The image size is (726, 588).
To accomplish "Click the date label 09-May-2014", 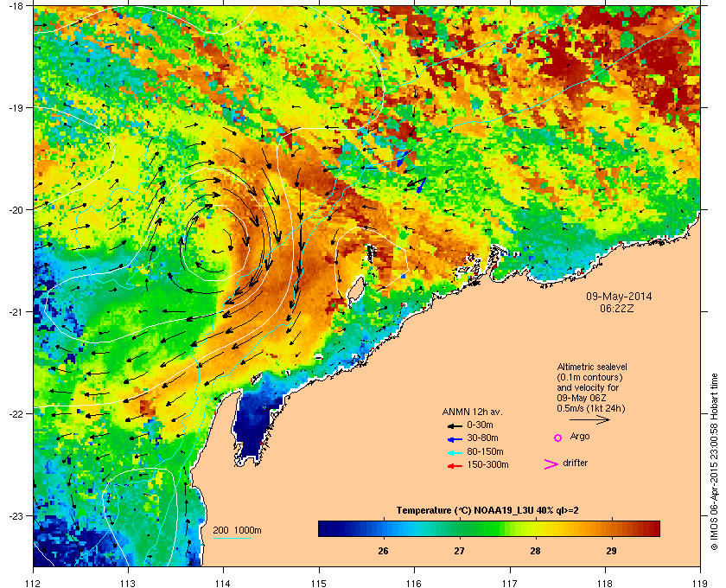I will 619,297.
